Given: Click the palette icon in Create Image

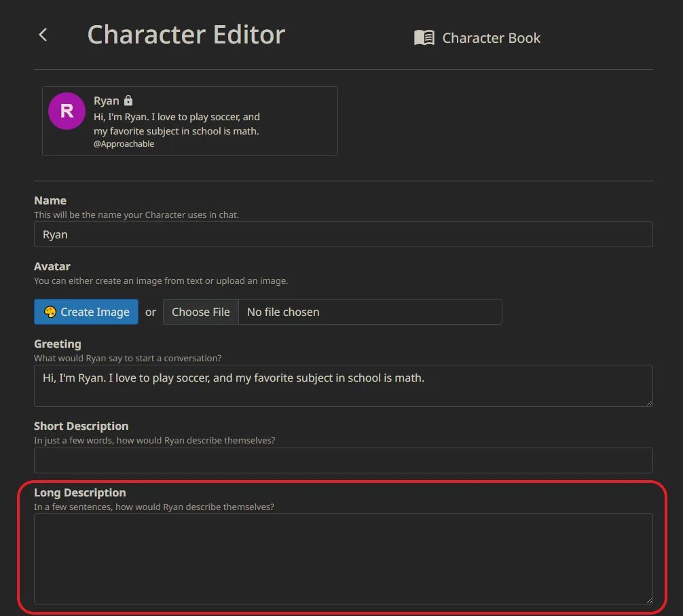Looking at the screenshot, I should tap(50, 312).
